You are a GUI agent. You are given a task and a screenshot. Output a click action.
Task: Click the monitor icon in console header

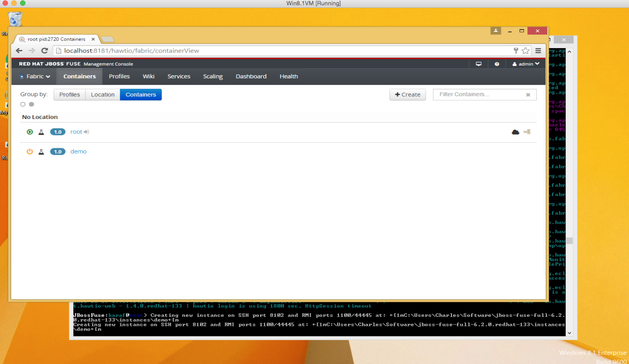(479, 64)
